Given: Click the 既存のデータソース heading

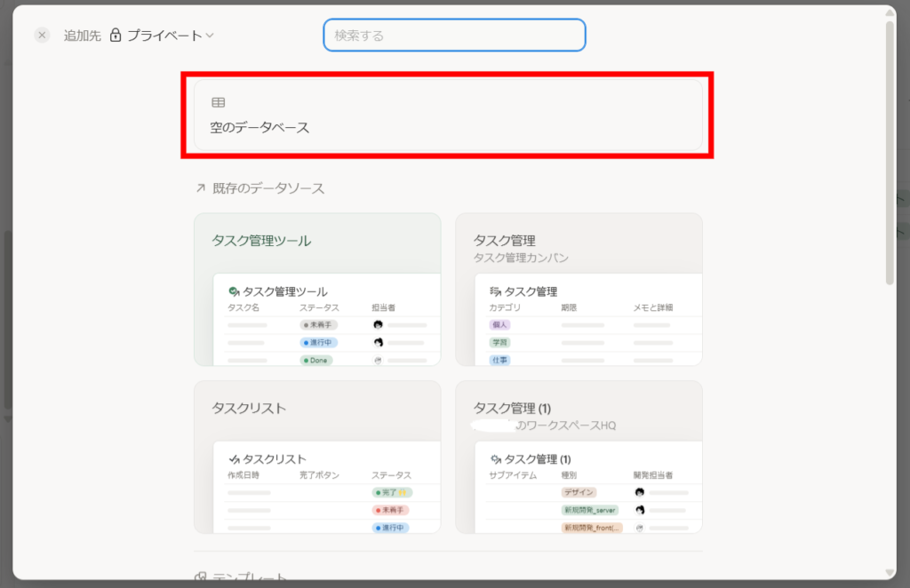Looking at the screenshot, I should point(268,188).
